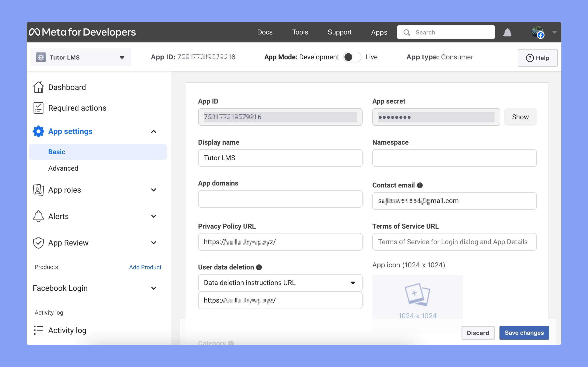The image size is (588, 367).
Task: Click the Contact email field
Action: (x=454, y=201)
